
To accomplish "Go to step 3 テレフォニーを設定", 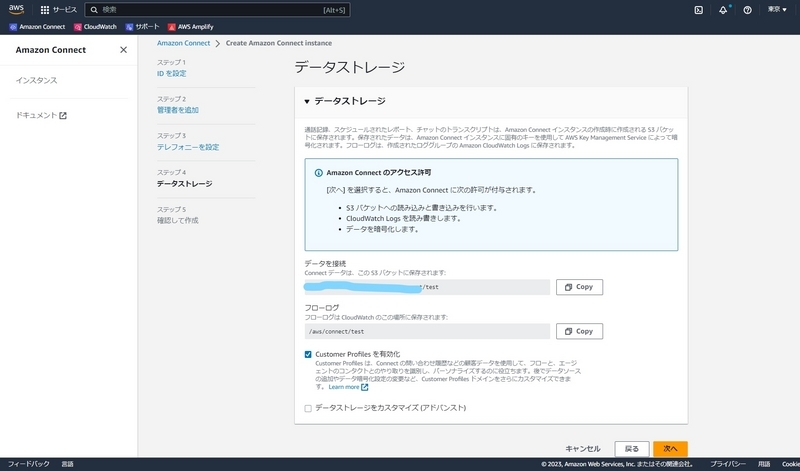I will tap(188, 147).
